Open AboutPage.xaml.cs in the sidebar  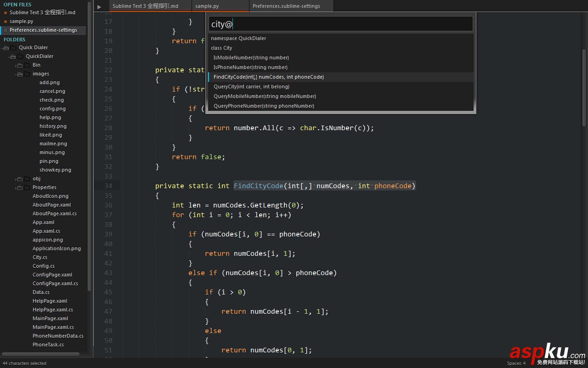click(x=55, y=213)
